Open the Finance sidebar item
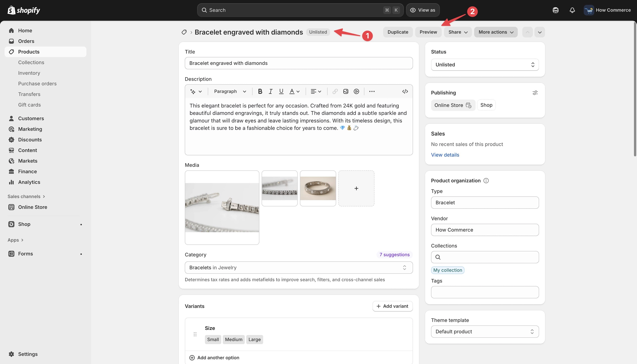The width and height of the screenshot is (637, 364). pyautogui.click(x=45, y=172)
